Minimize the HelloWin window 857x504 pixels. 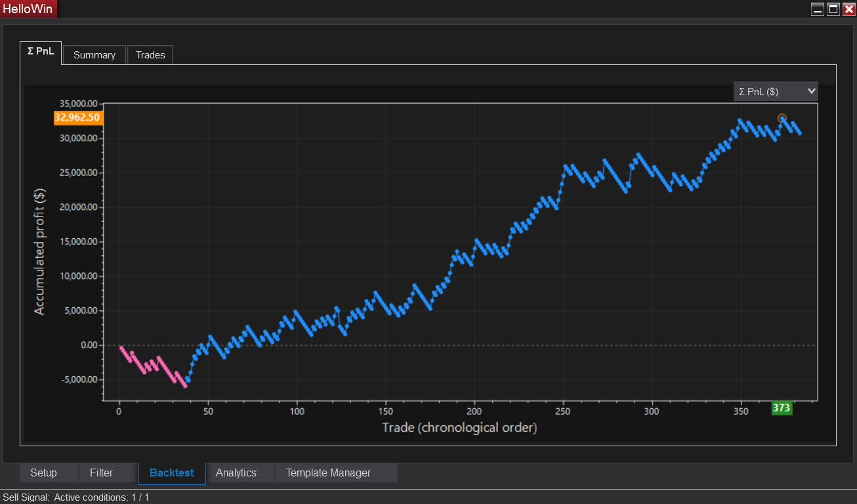tap(818, 9)
